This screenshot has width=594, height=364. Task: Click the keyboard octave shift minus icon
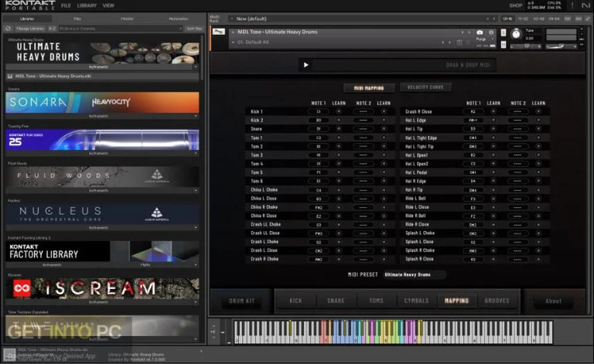pyautogui.click(x=213, y=337)
